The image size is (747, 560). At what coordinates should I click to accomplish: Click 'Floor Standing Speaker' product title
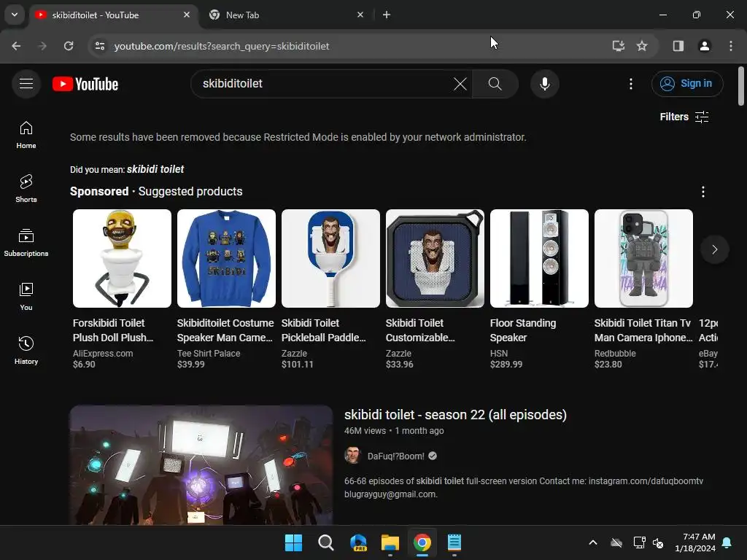point(522,330)
